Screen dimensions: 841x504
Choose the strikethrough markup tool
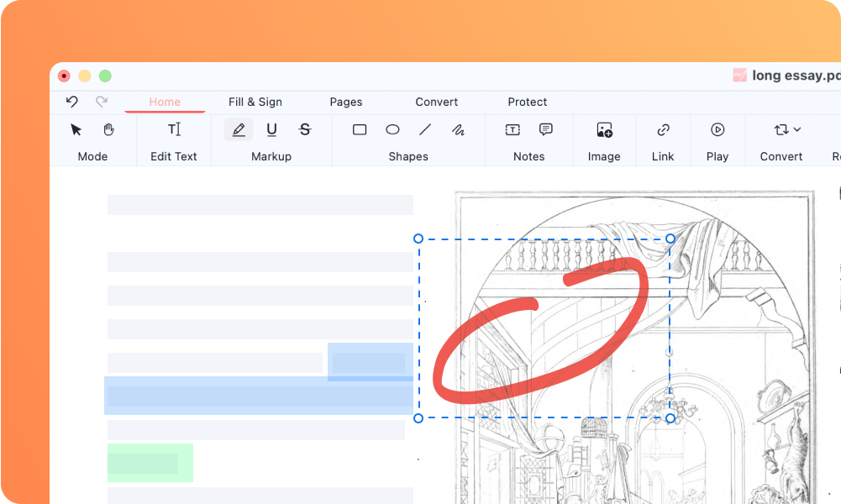pos(305,129)
